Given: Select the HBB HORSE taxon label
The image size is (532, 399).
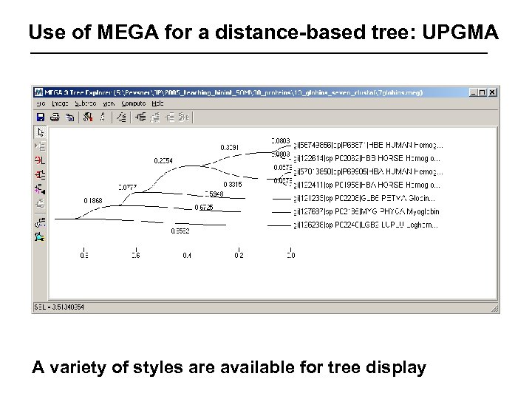Looking at the screenshot, I should coord(366,158).
